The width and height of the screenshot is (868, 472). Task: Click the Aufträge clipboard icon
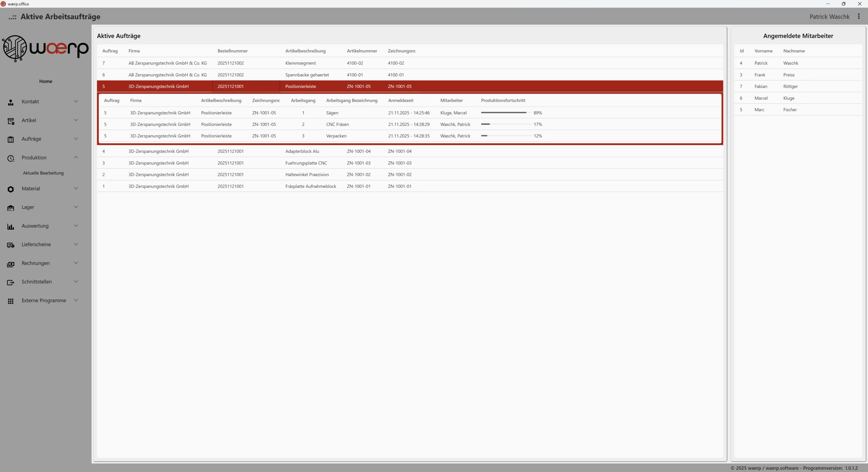click(11, 140)
